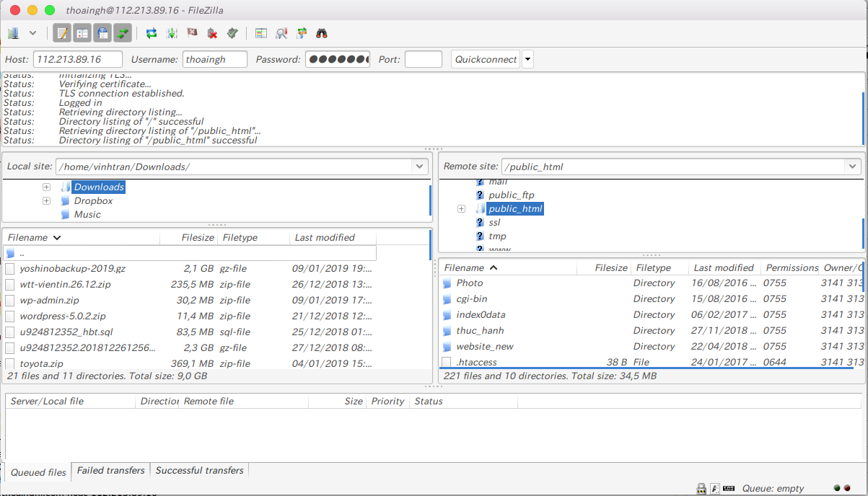Toggle processing of the transfer queue
Screen dimensions: 868x496
pyautogui.click(x=172, y=33)
